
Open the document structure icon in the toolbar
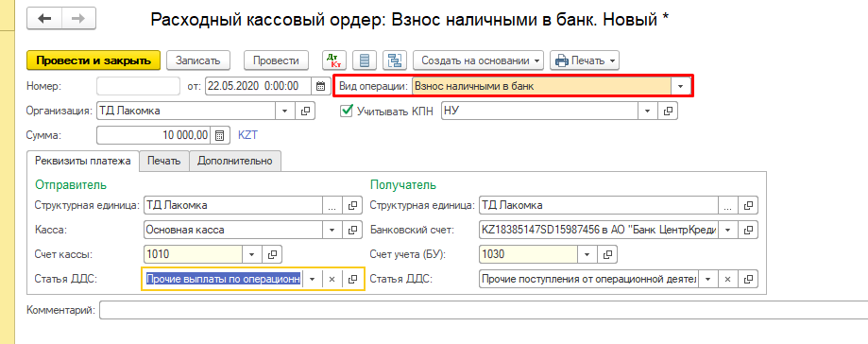396,60
